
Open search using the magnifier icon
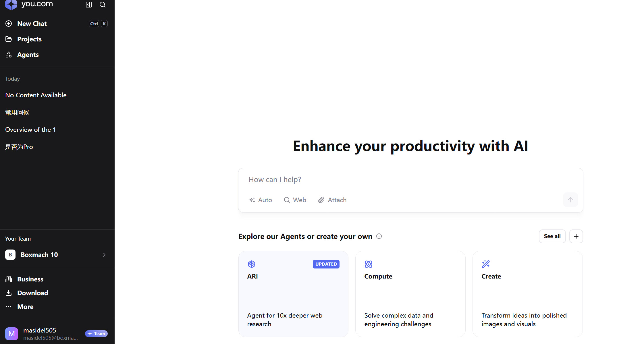(103, 5)
